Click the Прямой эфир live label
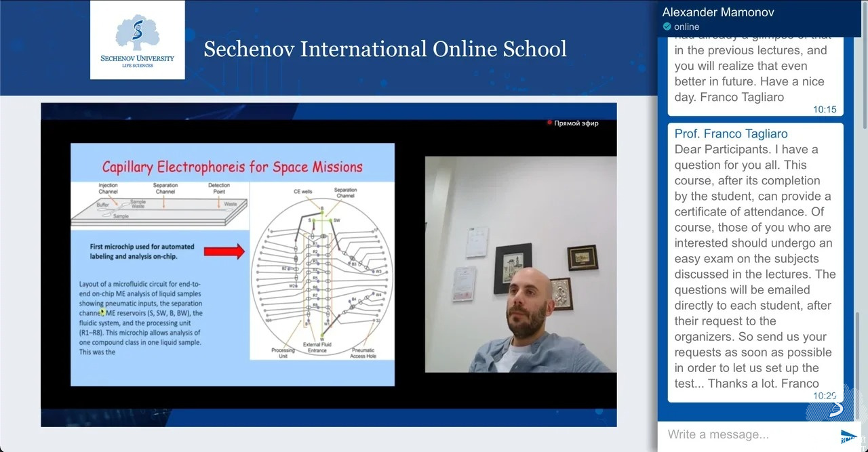Viewport: 868px width, 452px height. pos(576,123)
